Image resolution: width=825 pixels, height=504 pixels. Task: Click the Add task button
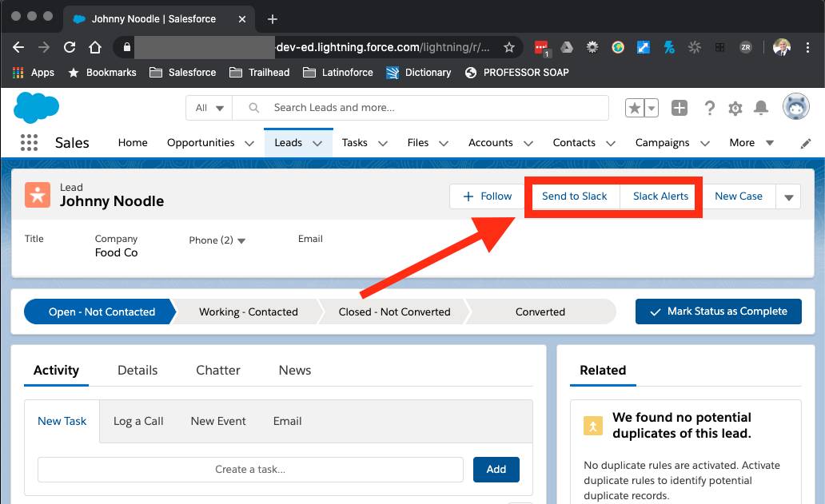(496, 470)
